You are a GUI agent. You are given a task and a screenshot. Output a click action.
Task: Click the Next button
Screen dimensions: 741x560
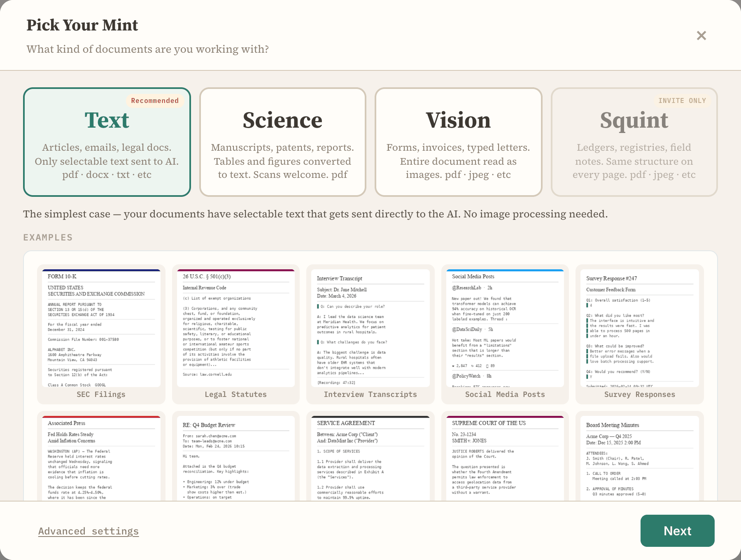pyautogui.click(x=678, y=531)
